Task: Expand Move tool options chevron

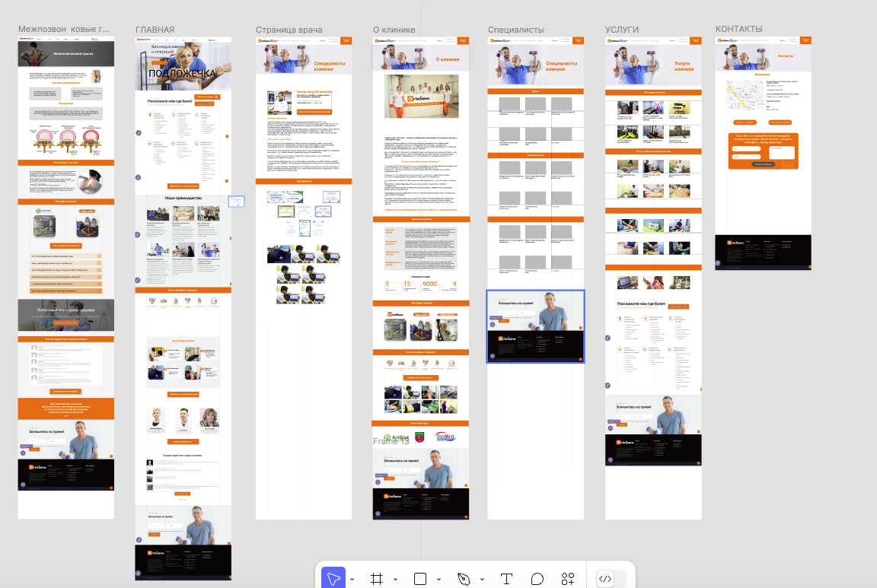Action: click(352, 580)
